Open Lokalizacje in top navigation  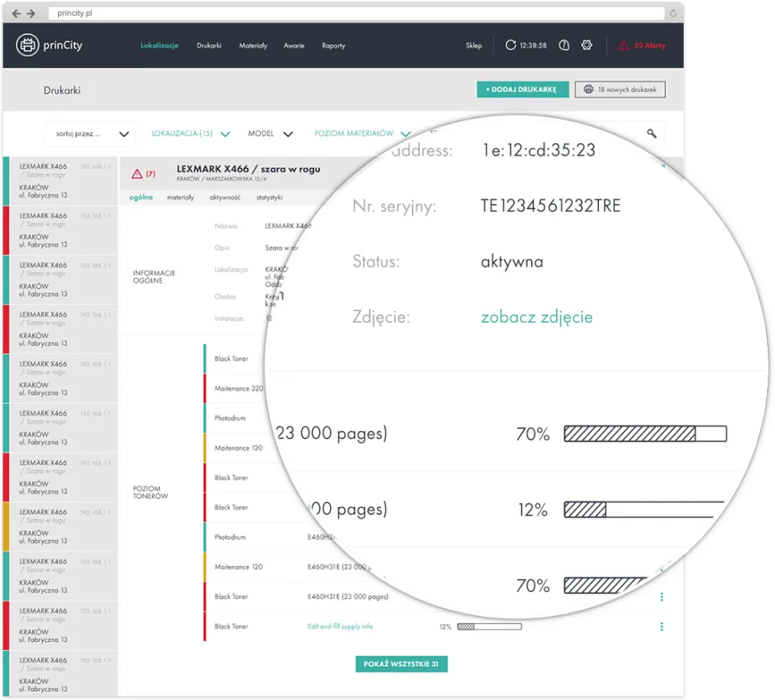(x=159, y=45)
